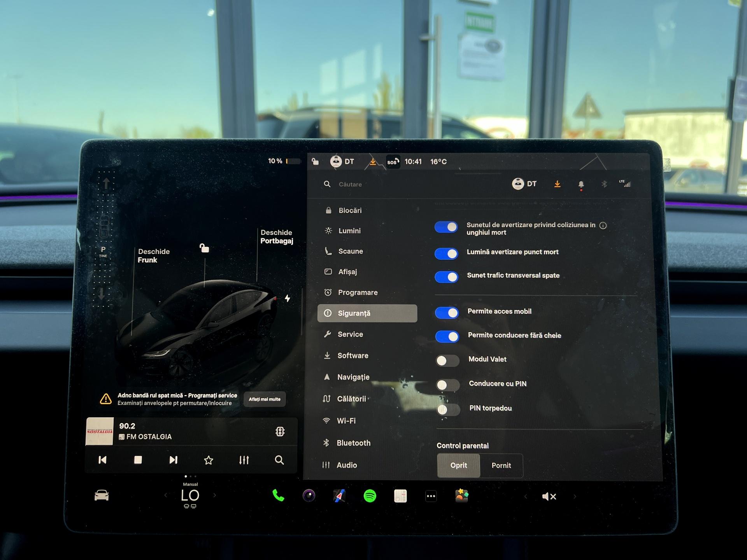Disable Permite acces mobil
The image size is (747, 560).
click(446, 313)
